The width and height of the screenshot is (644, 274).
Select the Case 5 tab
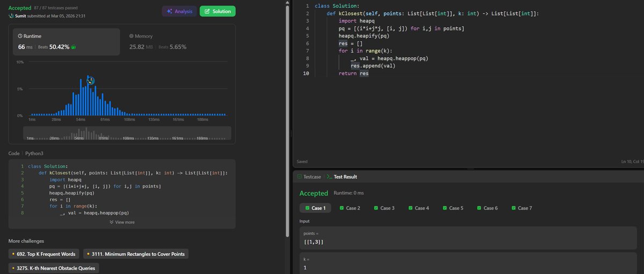tap(453, 208)
